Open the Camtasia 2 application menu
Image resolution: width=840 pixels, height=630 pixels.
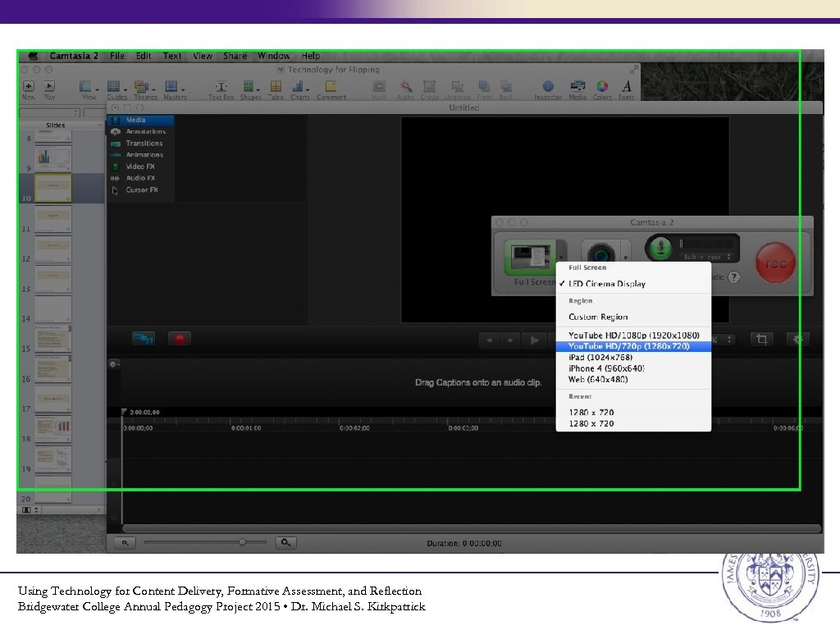click(73, 56)
